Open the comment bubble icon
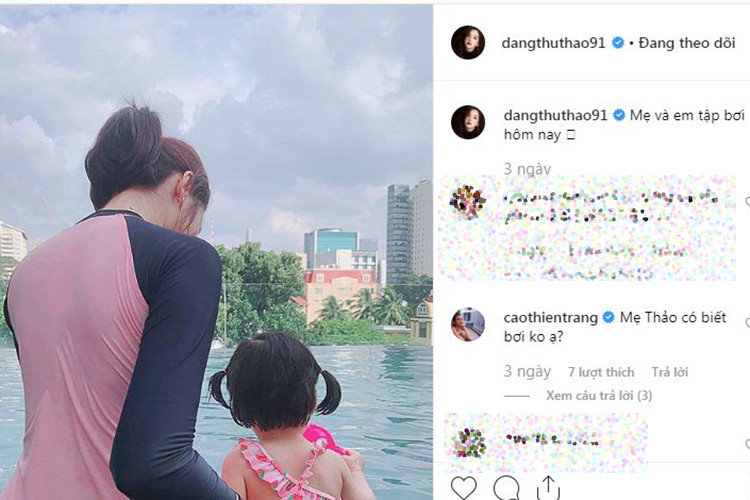Screen dimensions: 750x500 point(506,488)
